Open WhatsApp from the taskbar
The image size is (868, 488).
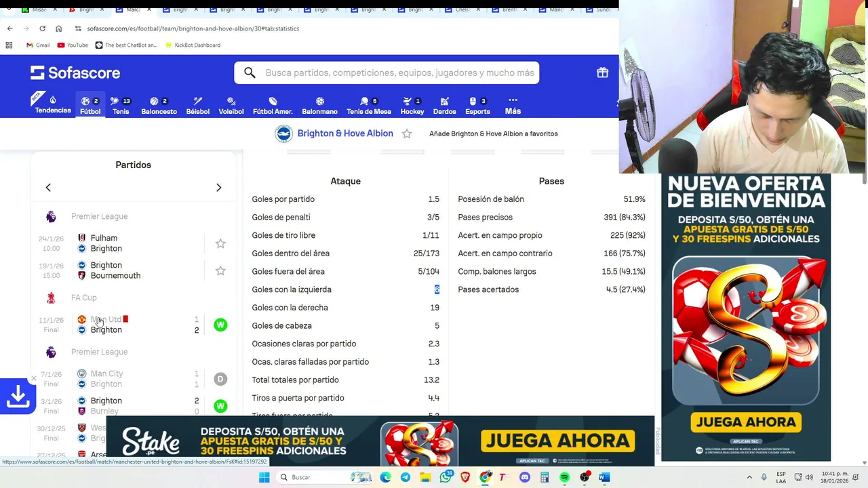click(x=446, y=477)
